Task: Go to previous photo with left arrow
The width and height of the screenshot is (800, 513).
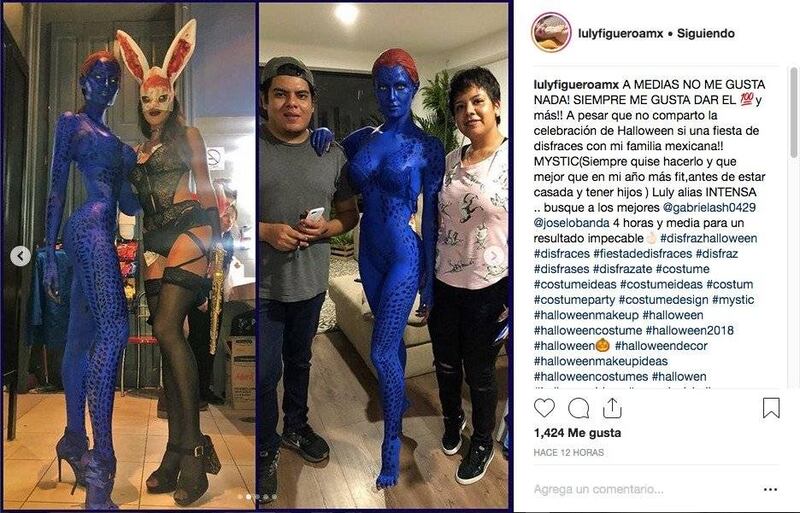Action: point(20,256)
